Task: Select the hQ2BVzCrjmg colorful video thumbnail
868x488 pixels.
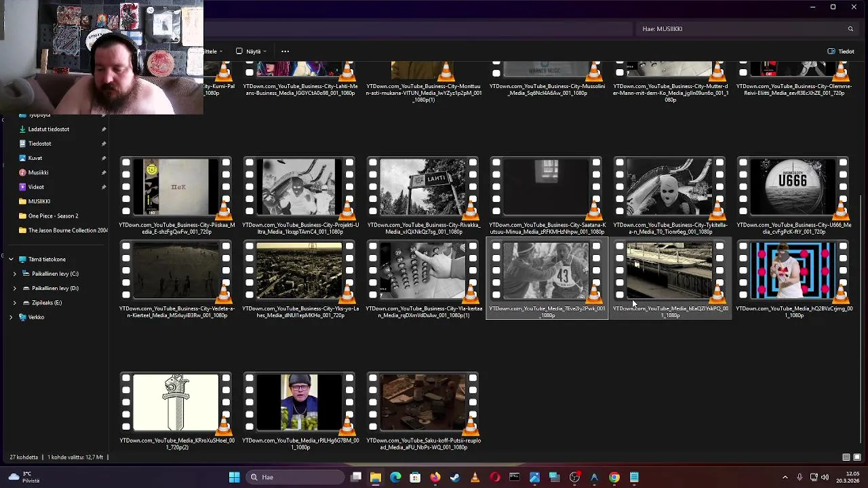Action: (793, 279)
